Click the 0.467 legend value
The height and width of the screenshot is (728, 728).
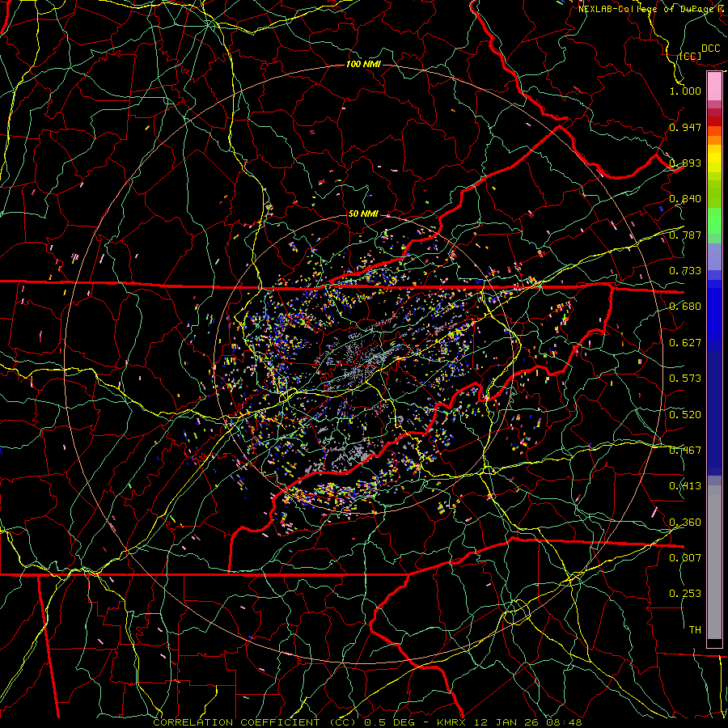[x=685, y=451]
